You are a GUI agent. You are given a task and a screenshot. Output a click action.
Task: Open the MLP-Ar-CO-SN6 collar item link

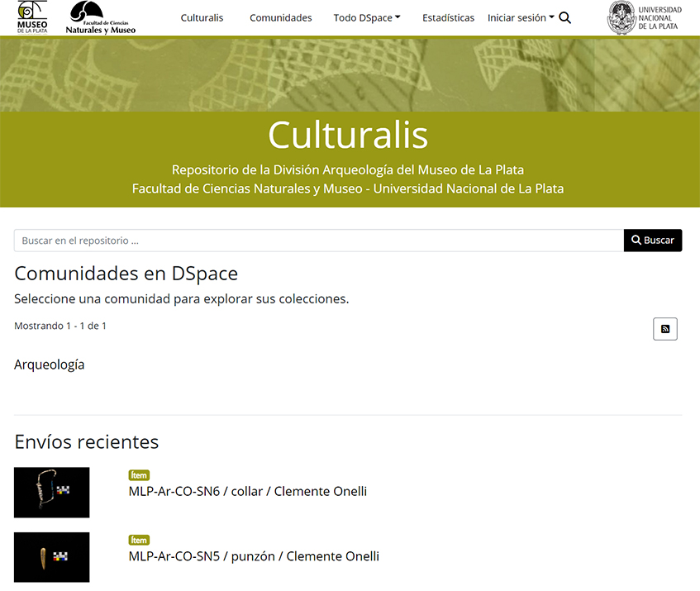(x=248, y=492)
